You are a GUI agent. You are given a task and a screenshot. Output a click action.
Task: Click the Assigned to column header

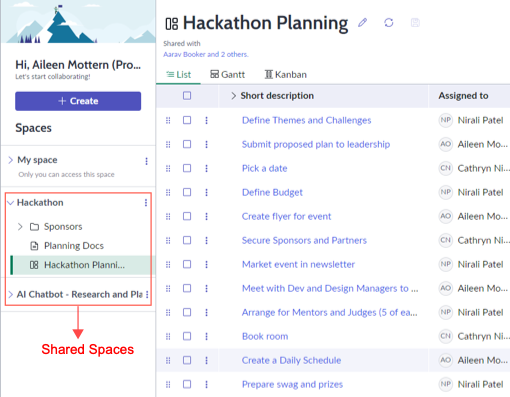click(x=463, y=96)
